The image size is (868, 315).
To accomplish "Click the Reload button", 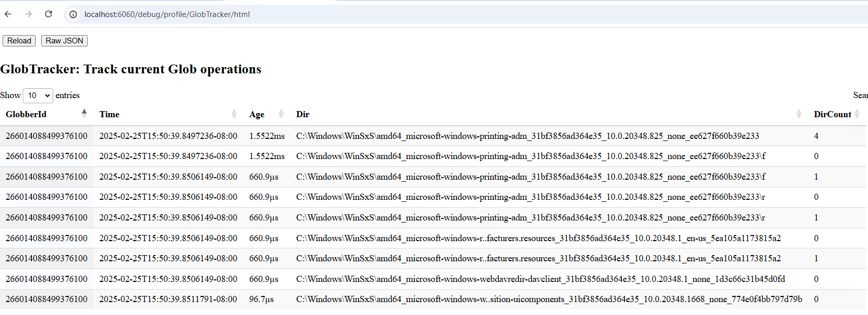I will pyautogui.click(x=19, y=41).
